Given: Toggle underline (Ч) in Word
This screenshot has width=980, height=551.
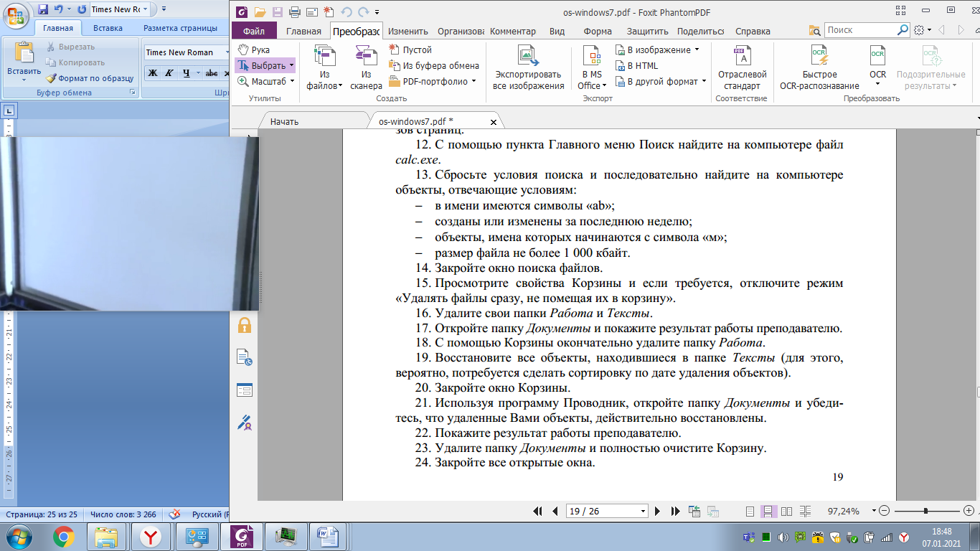Looking at the screenshot, I should click(x=187, y=73).
